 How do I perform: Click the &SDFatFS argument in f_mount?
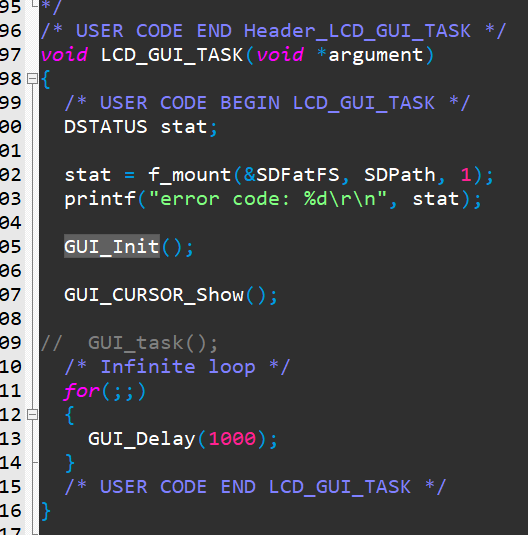tap(291, 175)
